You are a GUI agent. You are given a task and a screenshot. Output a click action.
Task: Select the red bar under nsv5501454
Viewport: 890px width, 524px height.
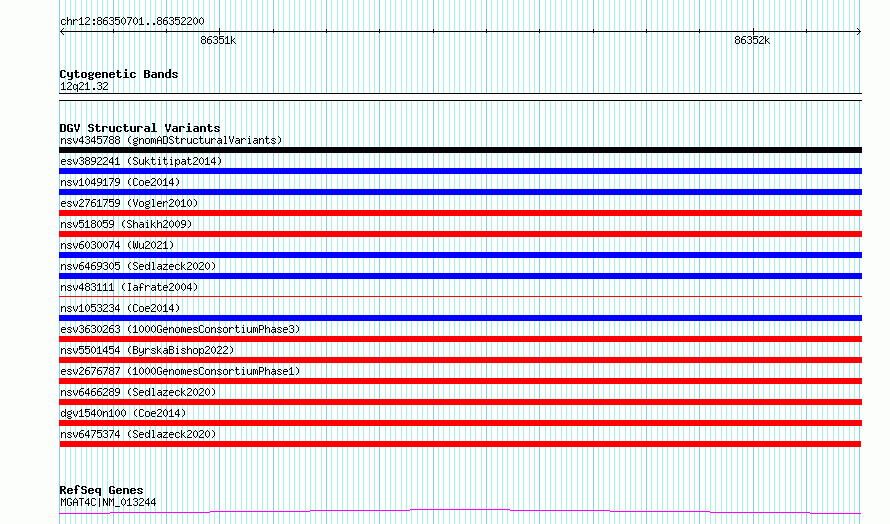[460, 360]
